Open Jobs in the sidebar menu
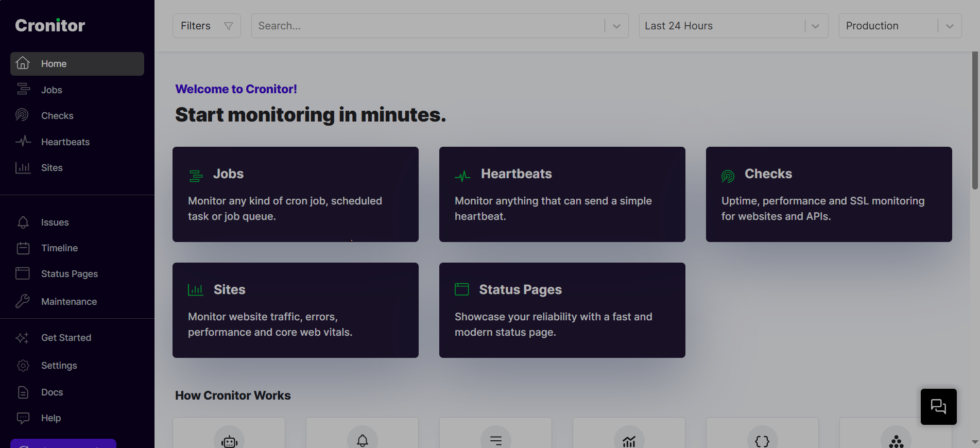The height and width of the screenshot is (448, 980). coord(77,90)
